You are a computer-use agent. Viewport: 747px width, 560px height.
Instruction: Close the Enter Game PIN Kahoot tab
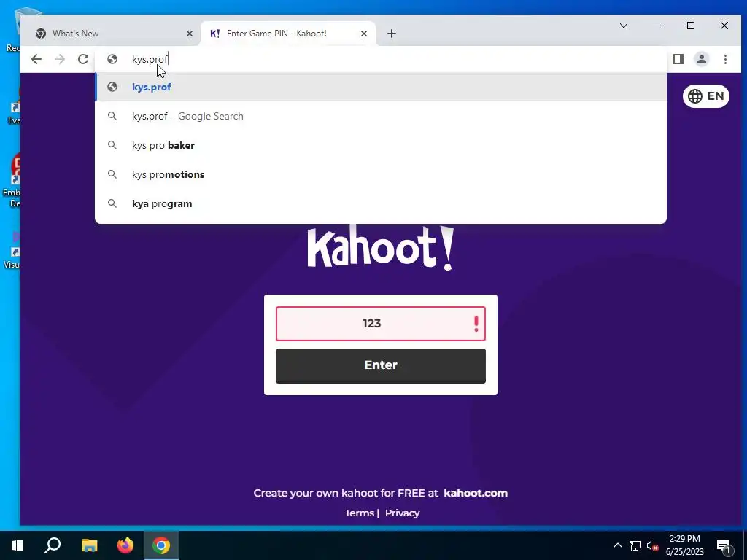364,34
